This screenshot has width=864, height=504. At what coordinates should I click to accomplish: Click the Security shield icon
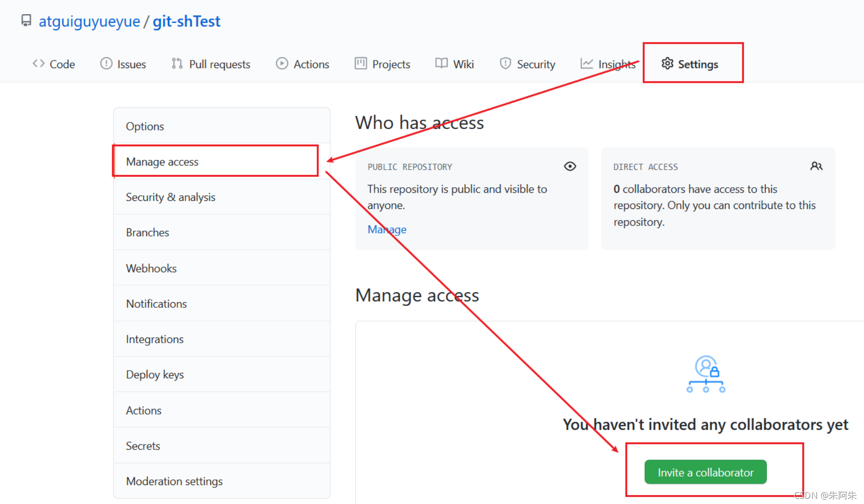(x=505, y=63)
